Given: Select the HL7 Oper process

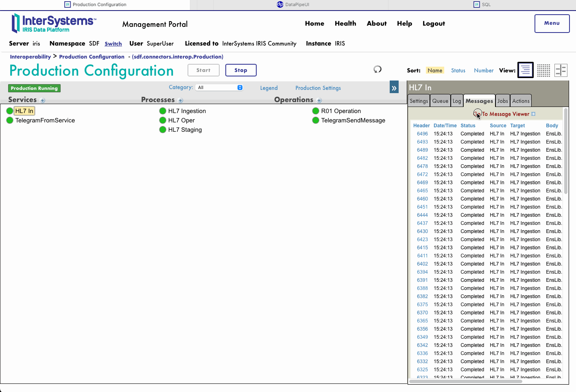Looking at the screenshot, I should [181, 120].
